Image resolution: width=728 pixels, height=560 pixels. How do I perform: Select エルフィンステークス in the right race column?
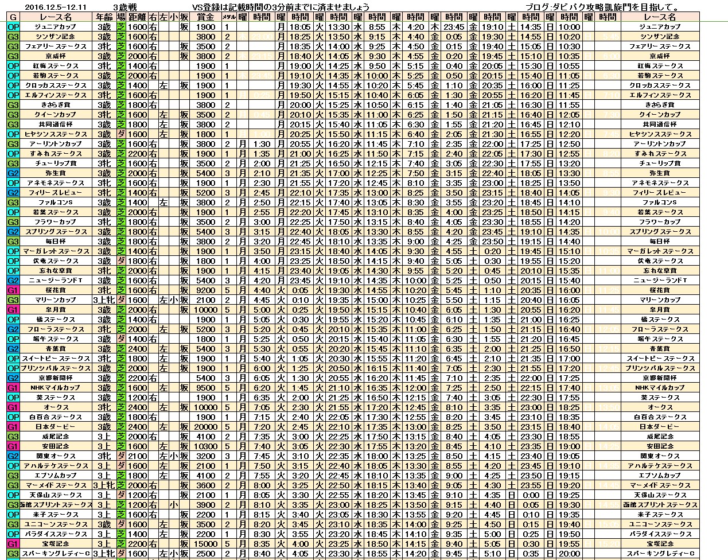[660, 95]
